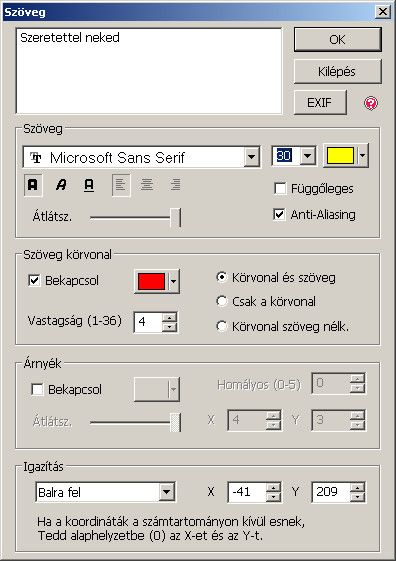Increase the Vastagság outline thickness value
This screenshot has width=396, height=561.
click(169, 317)
